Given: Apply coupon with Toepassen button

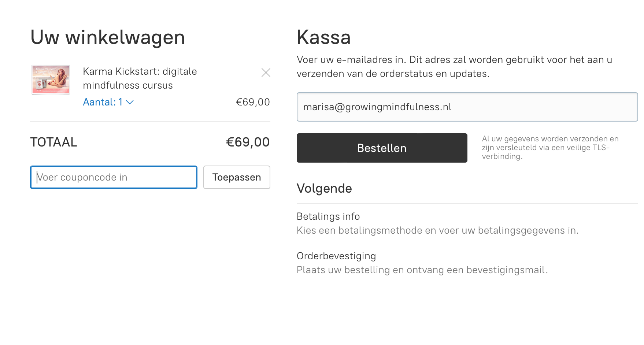Looking at the screenshot, I should coord(237,177).
